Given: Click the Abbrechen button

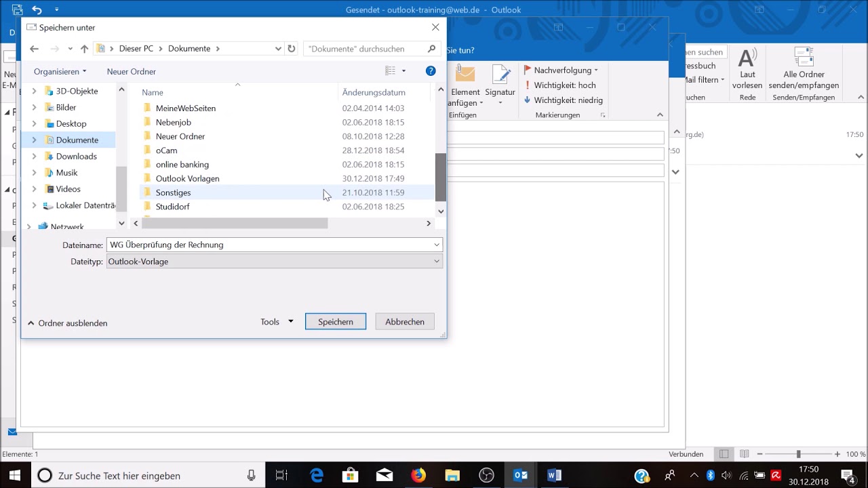Looking at the screenshot, I should (405, 322).
